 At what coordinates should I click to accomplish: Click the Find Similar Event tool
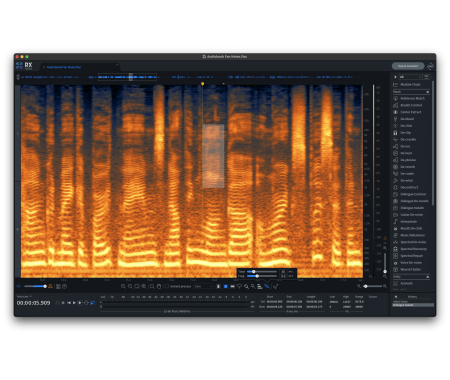click(x=275, y=286)
